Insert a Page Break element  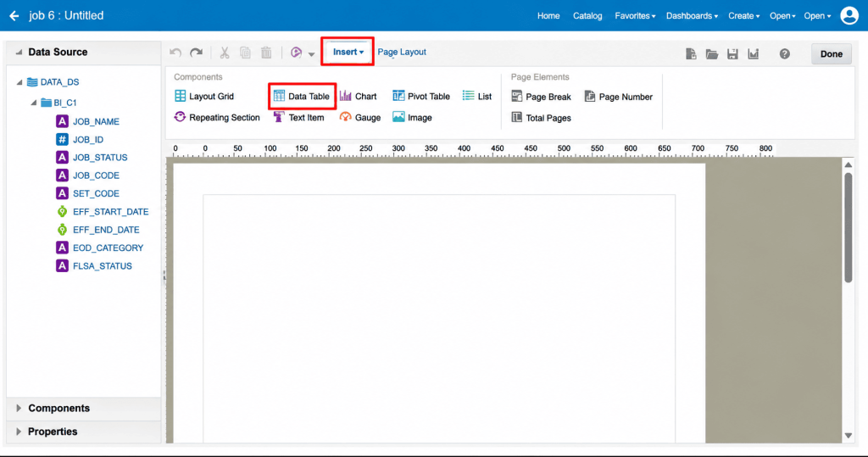tap(542, 97)
